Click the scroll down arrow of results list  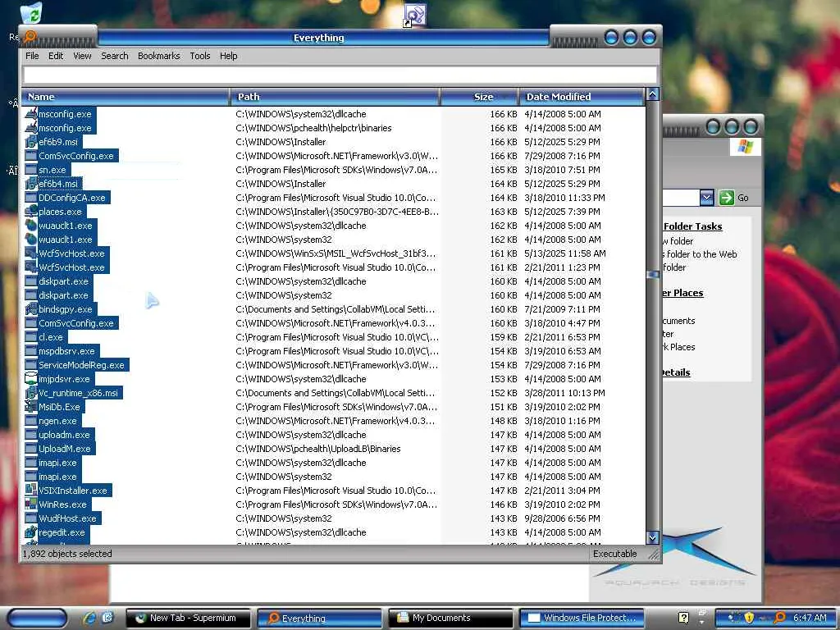coord(652,537)
